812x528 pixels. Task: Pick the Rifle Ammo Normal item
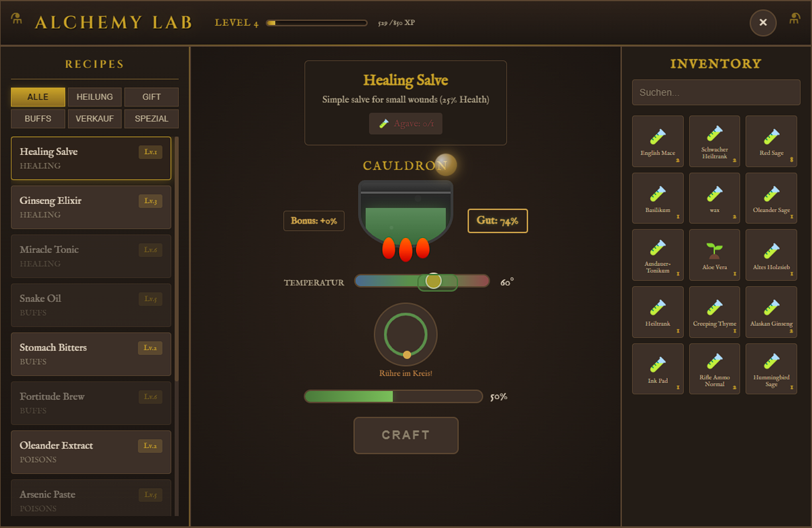click(714, 369)
